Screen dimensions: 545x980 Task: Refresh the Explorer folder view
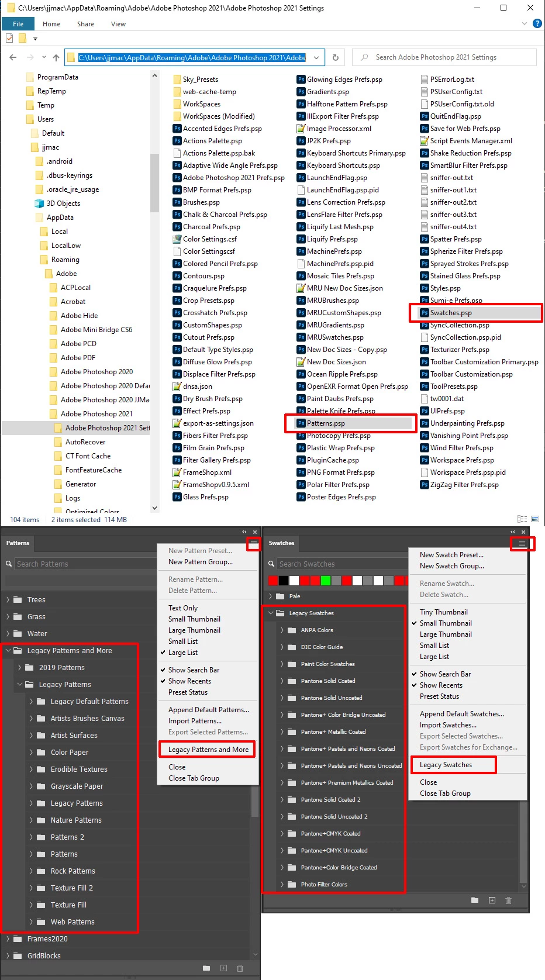pyautogui.click(x=335, y=57)
